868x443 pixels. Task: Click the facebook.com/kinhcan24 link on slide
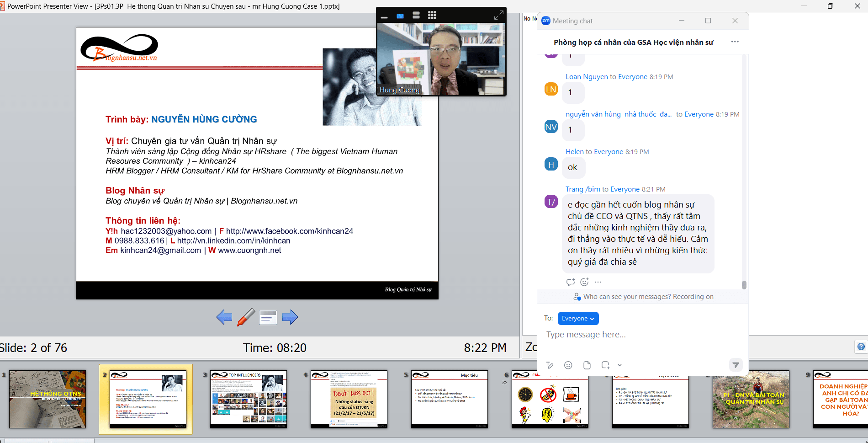[x=290, y=231]
